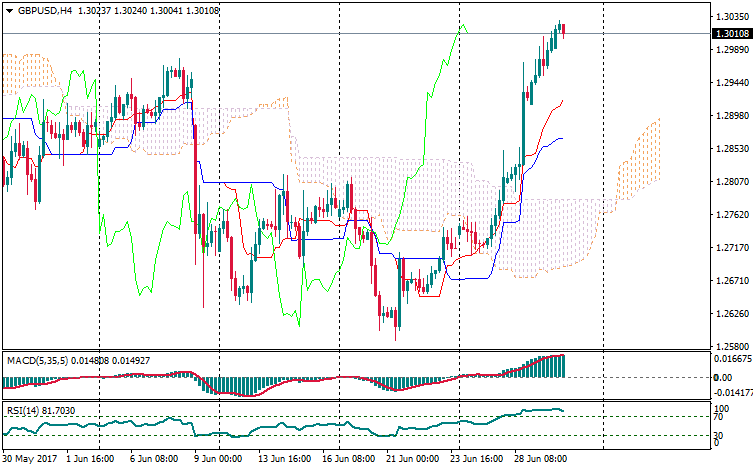Click the 1.28070 price axis label
This screenshot has height=470, width=753.
tap(732, 182)
